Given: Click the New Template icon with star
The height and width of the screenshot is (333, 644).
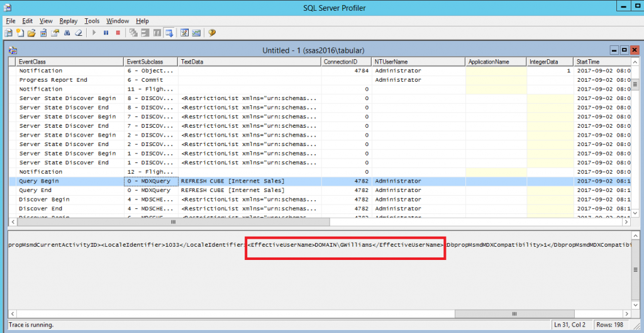Looking at the screenshot, I should tap(19, 33).
